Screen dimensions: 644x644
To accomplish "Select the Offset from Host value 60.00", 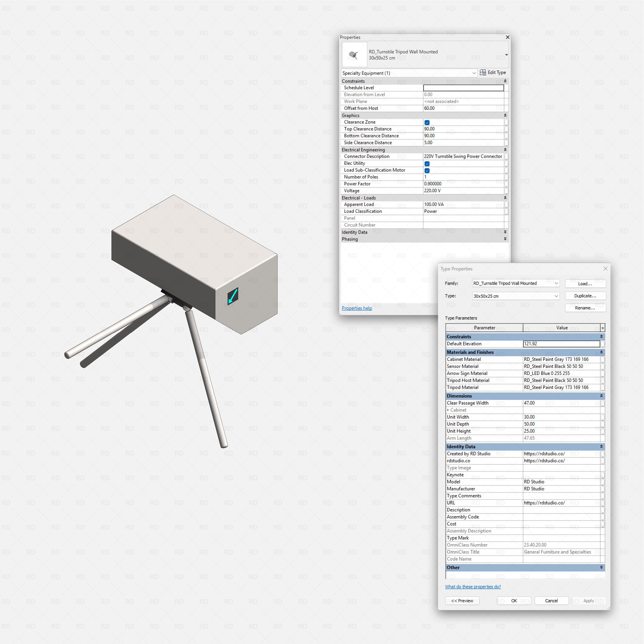I will click(x=463, y=108).
